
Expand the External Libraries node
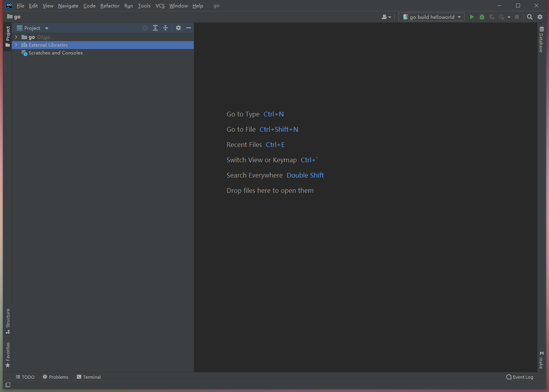(16, 45)
